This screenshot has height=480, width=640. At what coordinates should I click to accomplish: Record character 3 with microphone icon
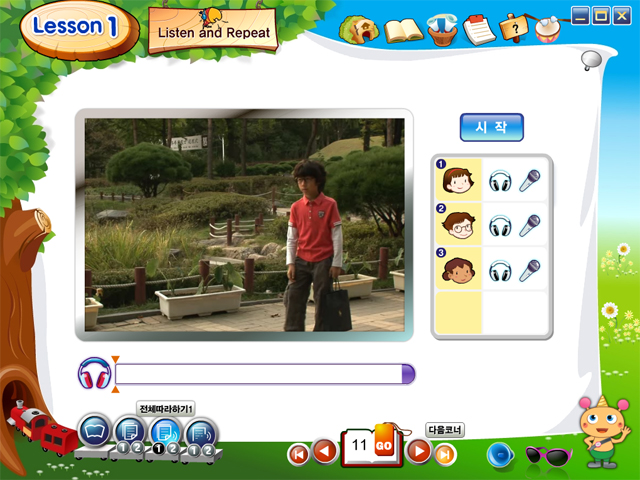click(x=529, y=269)
